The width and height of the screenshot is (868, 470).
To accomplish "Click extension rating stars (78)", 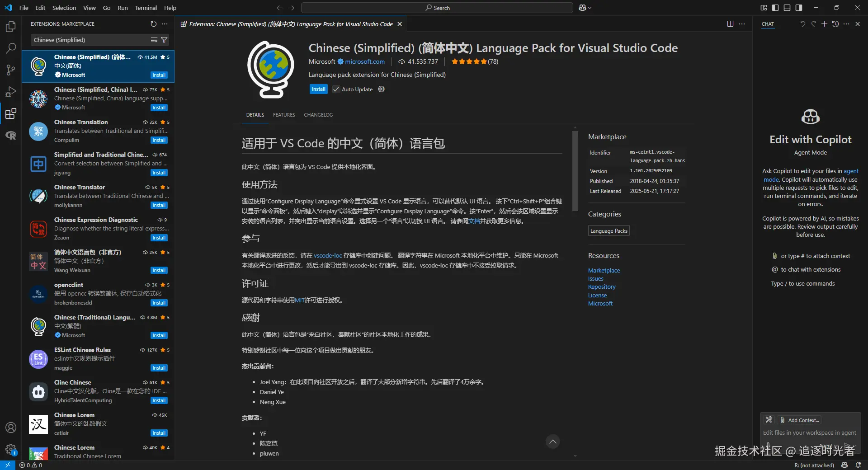I will pyautogui.click(x=474, y=61).
